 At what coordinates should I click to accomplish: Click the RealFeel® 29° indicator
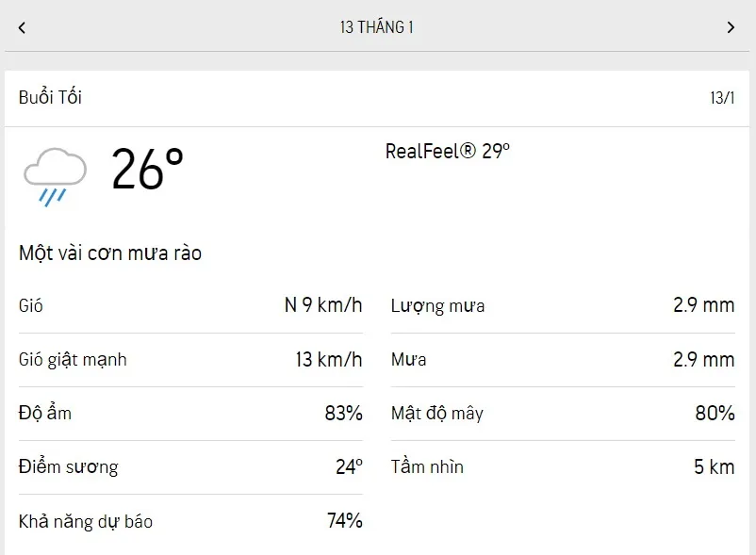pyautogui.click(x=448, y=149)
